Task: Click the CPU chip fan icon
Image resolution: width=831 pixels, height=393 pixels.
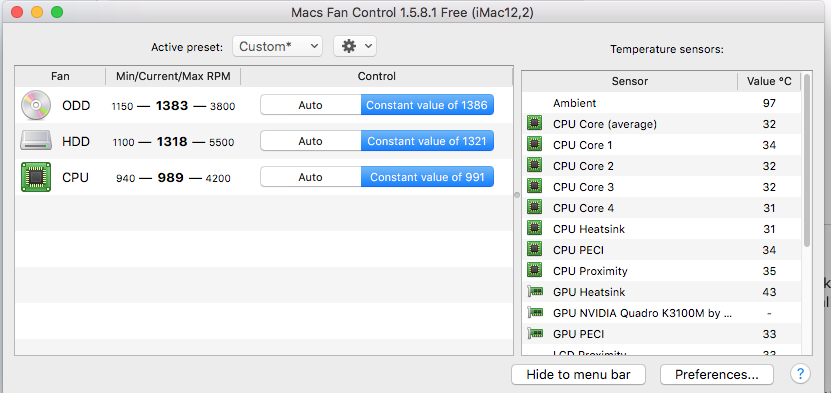Action: tap(36, 177)
